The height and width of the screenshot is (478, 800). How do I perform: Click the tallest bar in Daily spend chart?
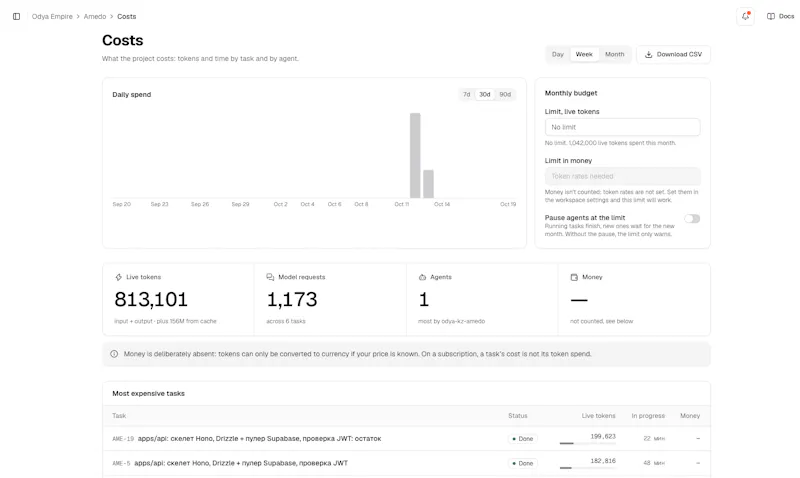click(x=415, y=156)
